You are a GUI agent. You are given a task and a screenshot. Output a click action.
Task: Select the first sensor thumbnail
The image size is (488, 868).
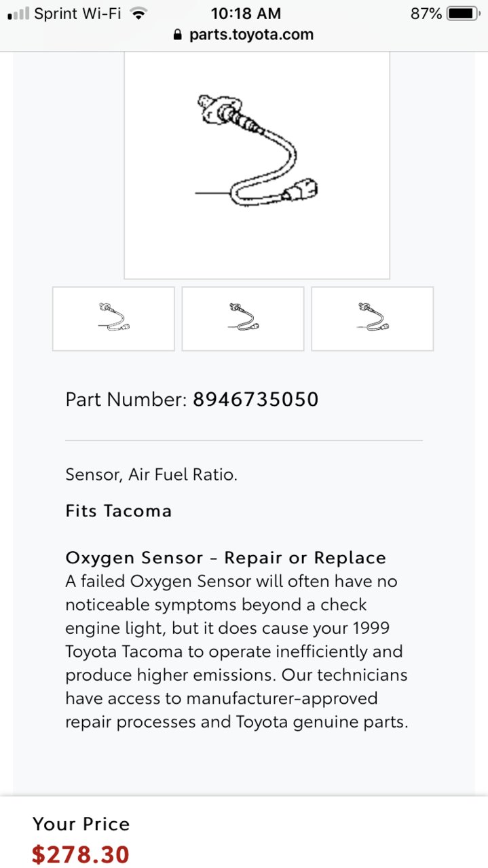coord(113,318)
